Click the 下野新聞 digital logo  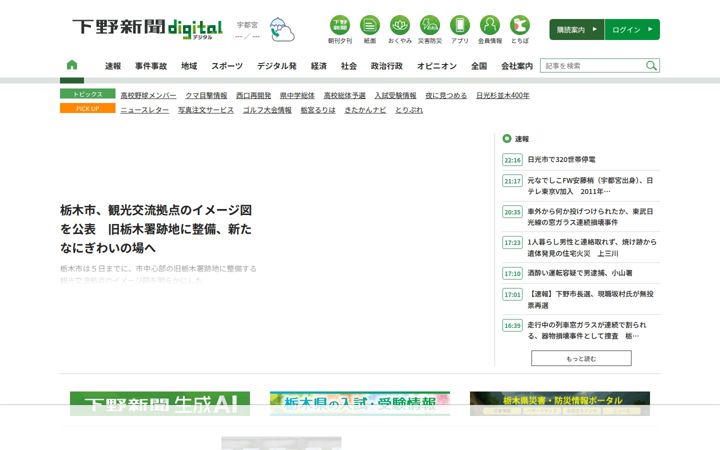(147, 28)
